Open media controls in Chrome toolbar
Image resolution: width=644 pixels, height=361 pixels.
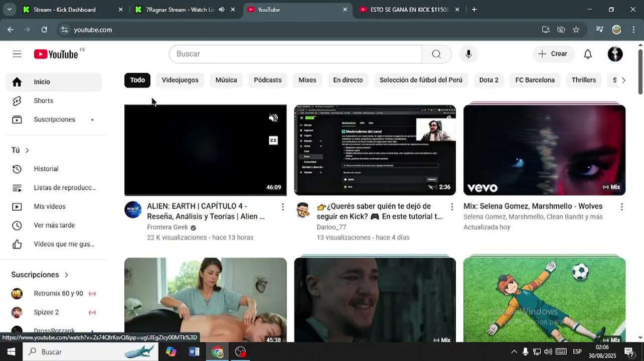coord(599,30)
